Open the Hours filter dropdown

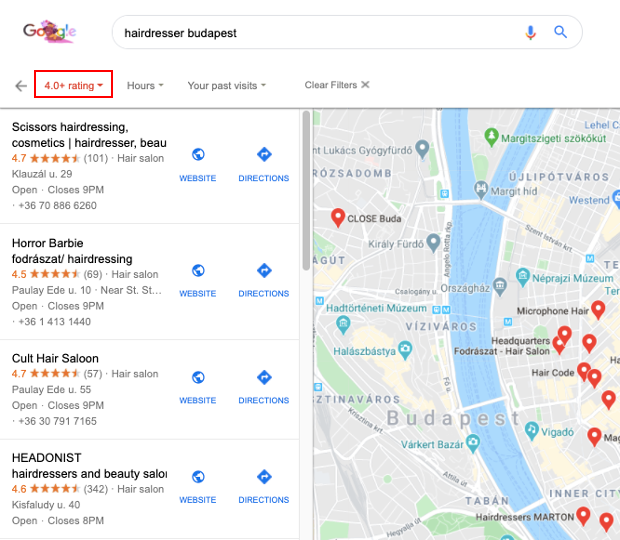pos(145,85)
